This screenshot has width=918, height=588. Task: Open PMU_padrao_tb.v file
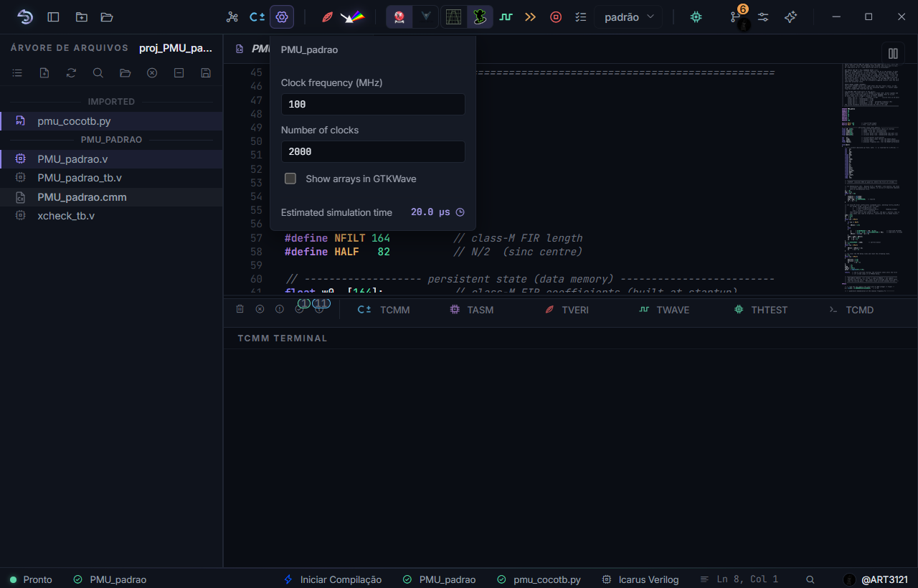(111, 178)
